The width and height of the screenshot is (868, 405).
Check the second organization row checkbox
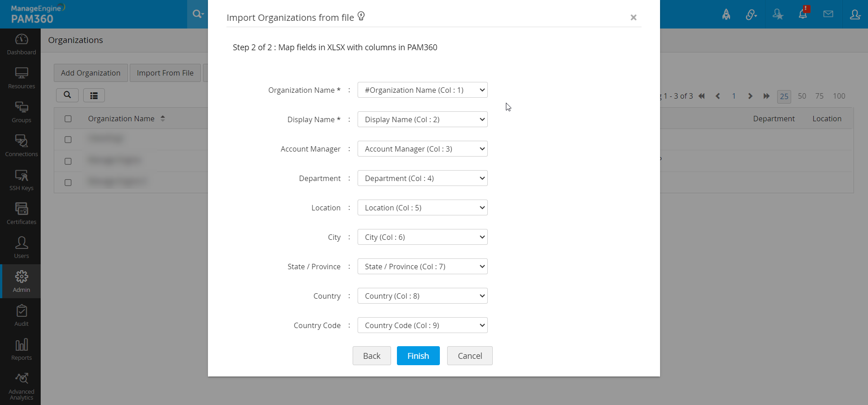coord(68,161)
